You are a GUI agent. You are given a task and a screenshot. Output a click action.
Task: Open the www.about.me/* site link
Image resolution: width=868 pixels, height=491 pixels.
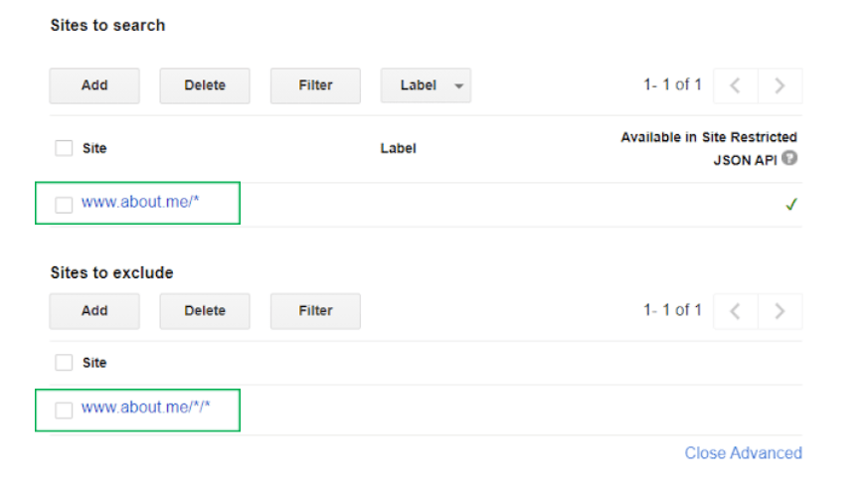140,202
